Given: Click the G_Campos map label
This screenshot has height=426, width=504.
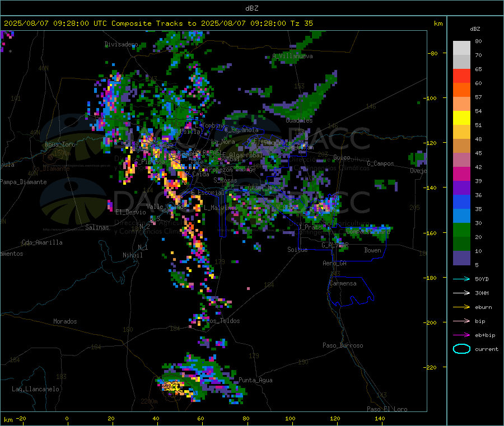Looking at the screenshot, I should [x=381, y=163].
